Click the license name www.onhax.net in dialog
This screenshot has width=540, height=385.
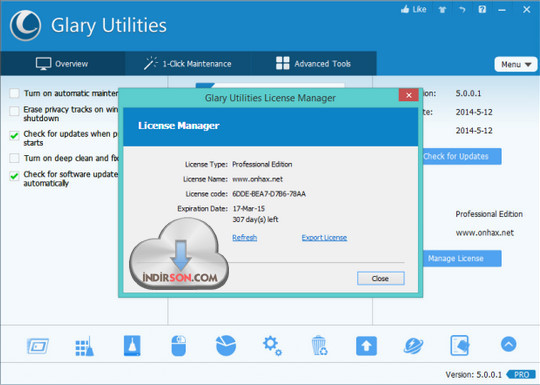[258, 179]
